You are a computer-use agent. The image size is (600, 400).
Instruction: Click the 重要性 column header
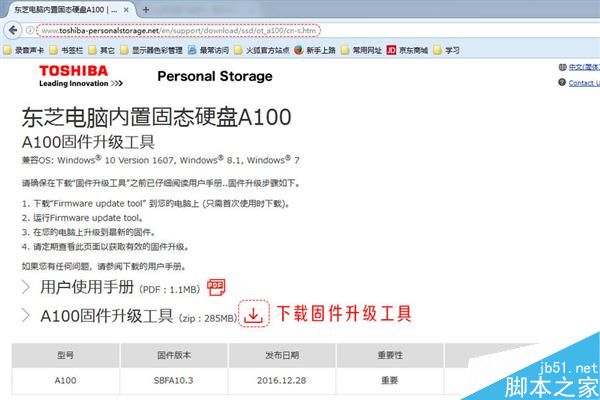coord(390,355)
